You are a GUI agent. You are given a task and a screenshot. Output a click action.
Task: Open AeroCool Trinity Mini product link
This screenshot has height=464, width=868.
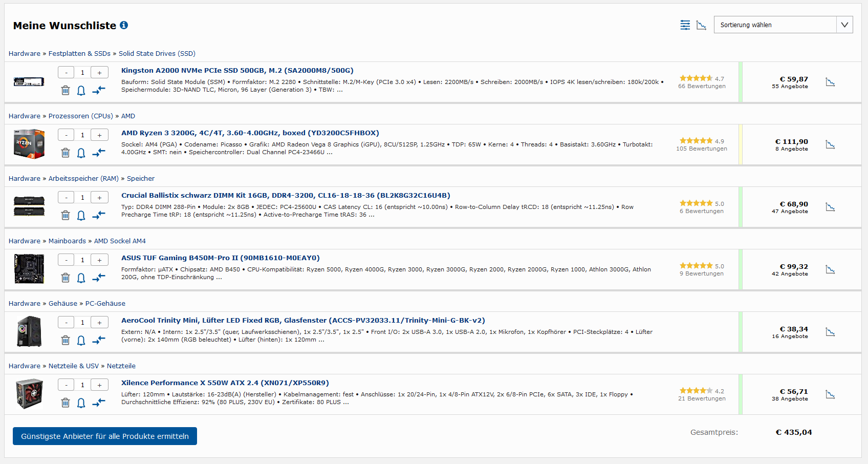click(303, 321)
